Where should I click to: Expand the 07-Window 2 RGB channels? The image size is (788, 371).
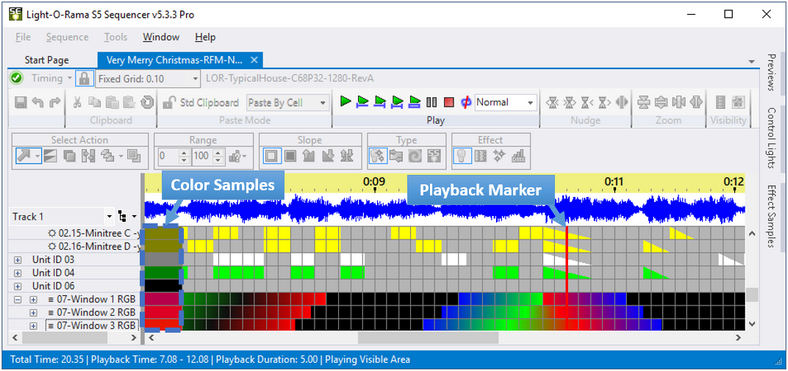pos(33,313)
